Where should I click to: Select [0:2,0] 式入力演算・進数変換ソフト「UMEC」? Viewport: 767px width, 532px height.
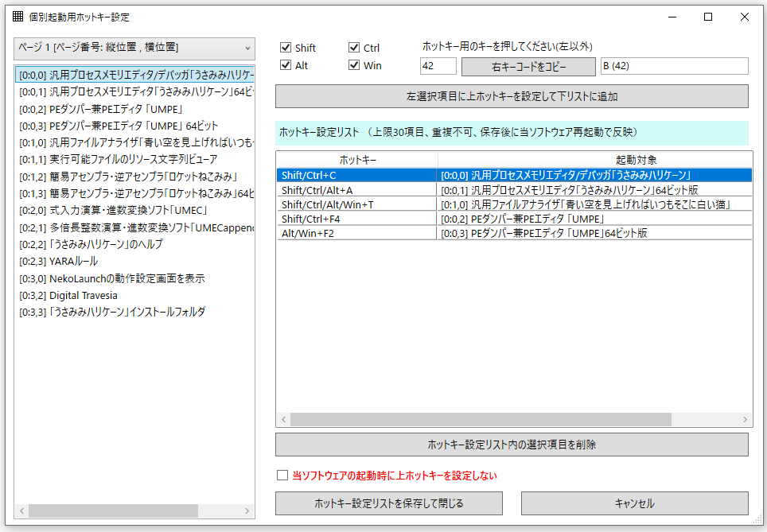pos(134,210)
